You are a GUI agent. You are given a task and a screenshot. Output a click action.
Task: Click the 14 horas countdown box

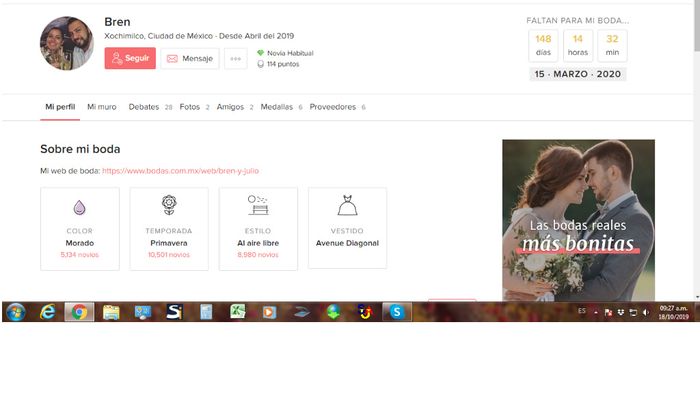tap(578, 45)
